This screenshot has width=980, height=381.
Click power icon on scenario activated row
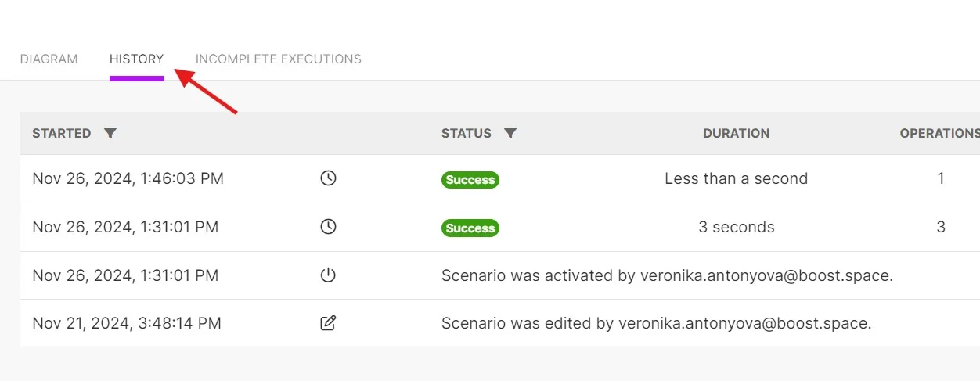coord(329,275)
